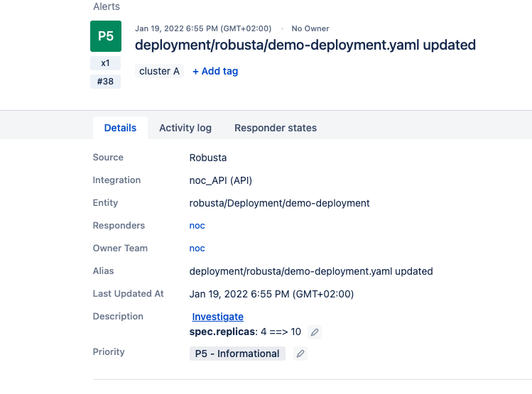Click the Source value Robusta

coord(208,158)
